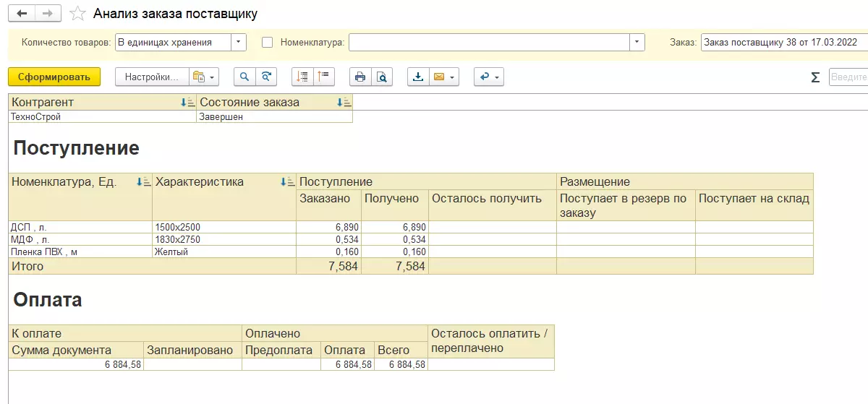Viewport: 868px width, 404px height.
Task: Click the find next icon
Action: [x=267, y=77]
